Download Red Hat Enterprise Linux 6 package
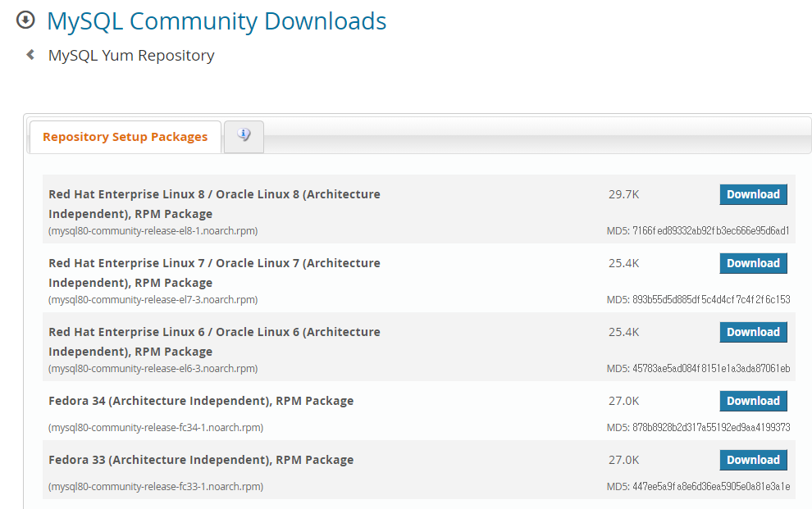 (x=753, y=332)
